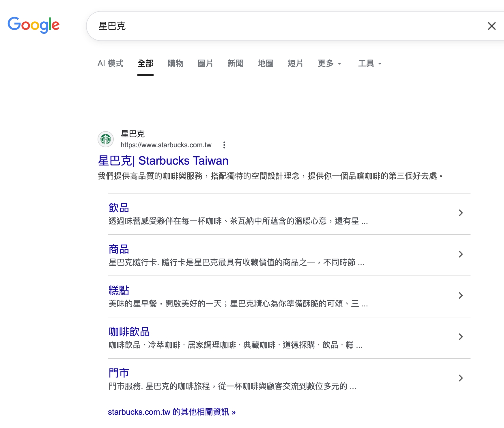The height and width of the screenshot is (428, 504).
Task: Open the three-dot menu beside starbucks.com.tw
Action: (x=224, y=145)
